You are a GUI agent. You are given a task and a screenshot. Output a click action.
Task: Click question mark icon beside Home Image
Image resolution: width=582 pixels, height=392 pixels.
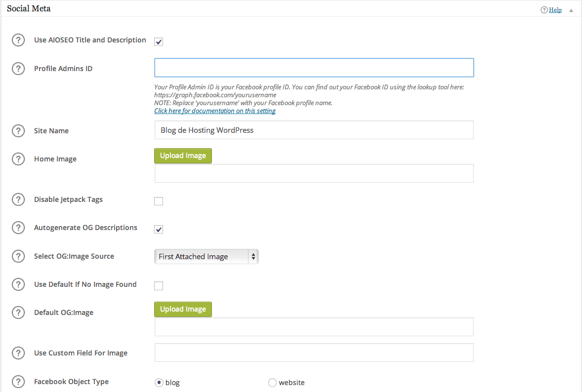pyautogui.click(x=18, y=159)
